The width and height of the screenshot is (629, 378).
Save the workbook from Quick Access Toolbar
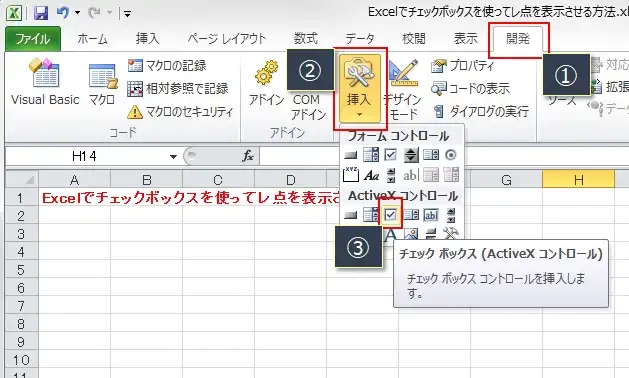(x=41, y=13)
